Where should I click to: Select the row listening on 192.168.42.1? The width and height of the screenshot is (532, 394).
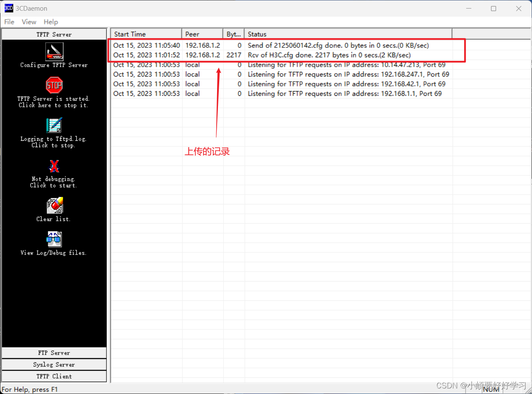(x=282, y=84)
